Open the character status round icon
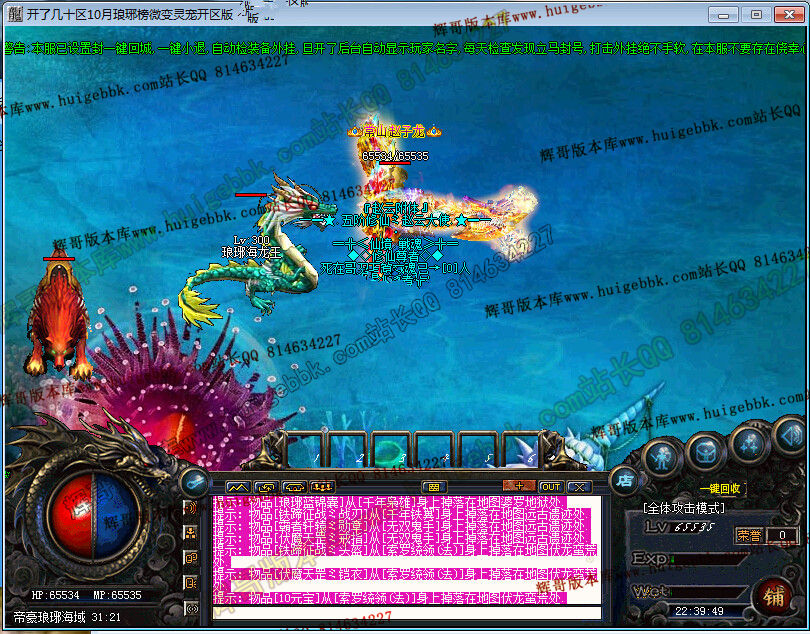810x634 pixels. pos(661,455)
